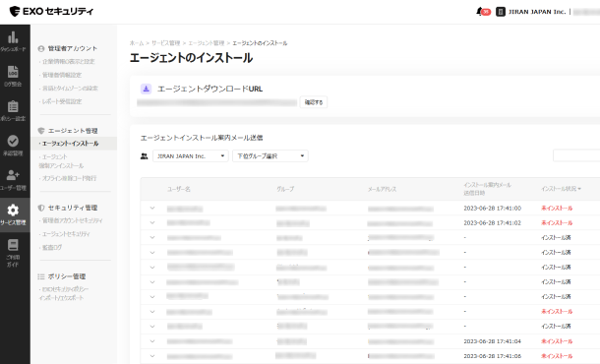Open 監査ログ menu item
Screen dimensions: 600x364
pyautogui.click(x=51, y=248)
